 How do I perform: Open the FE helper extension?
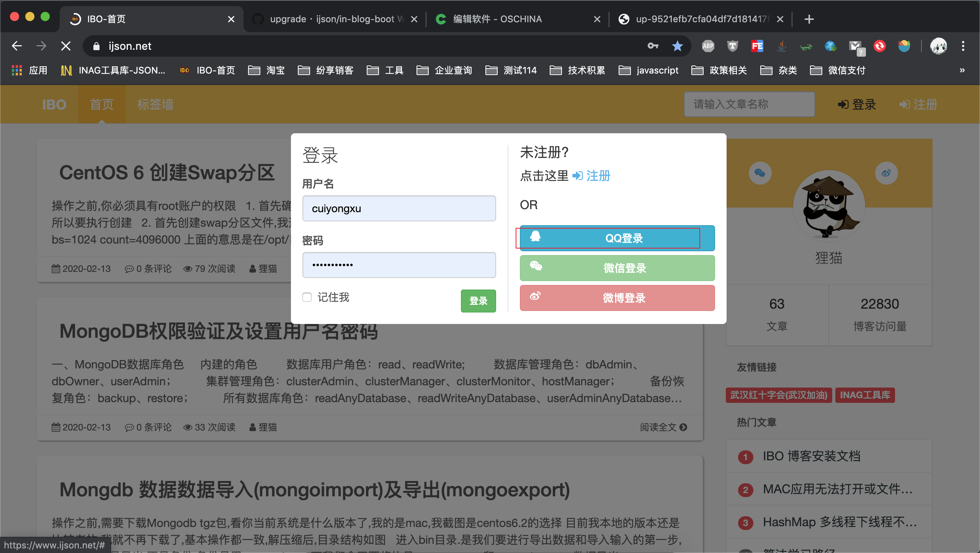(757, 46)
